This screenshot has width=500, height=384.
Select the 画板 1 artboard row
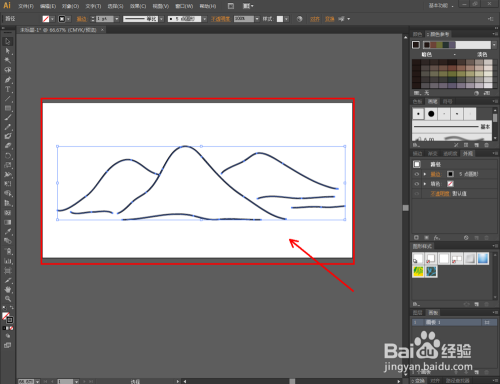coord(454,322)
